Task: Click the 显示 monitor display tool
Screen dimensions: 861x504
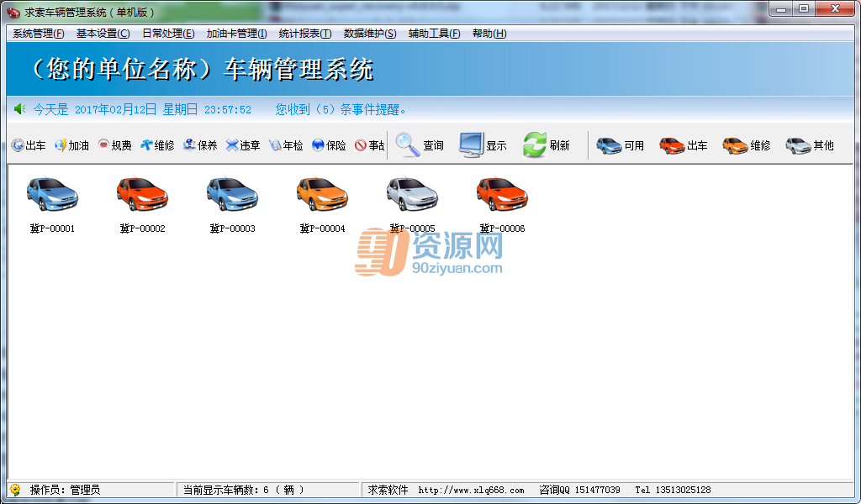Action: click(x=483, y=145)
